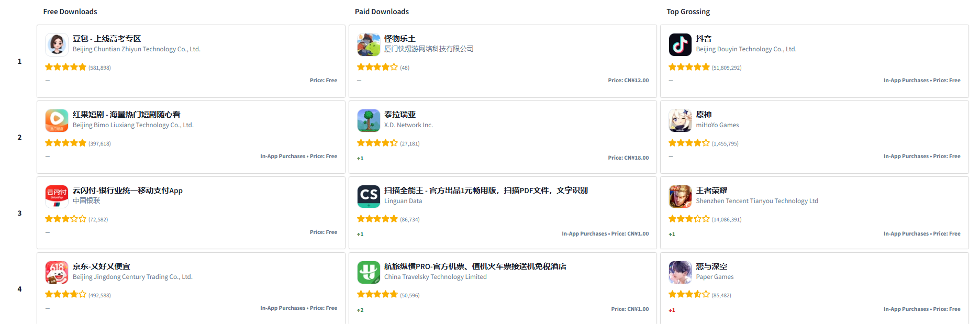Viewport: 980px width, 324px height.
Task: Open the 原神 app icon
Action: (x=680, y=120)
